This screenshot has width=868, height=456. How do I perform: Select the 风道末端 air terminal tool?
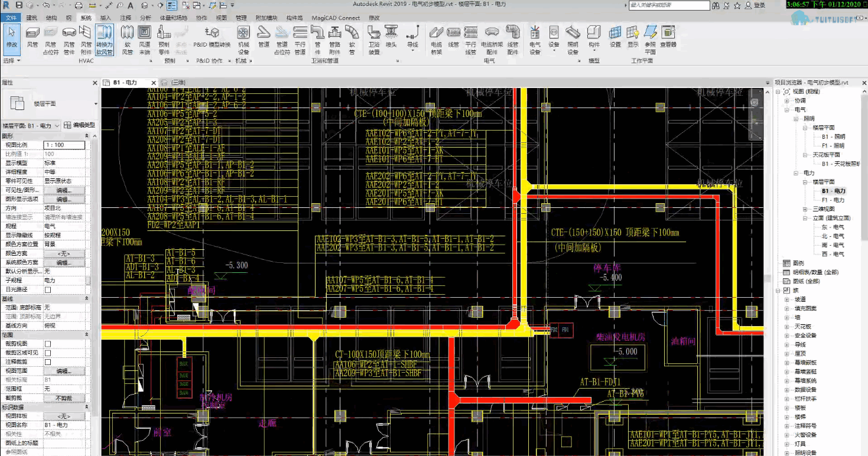click(145, 40)
